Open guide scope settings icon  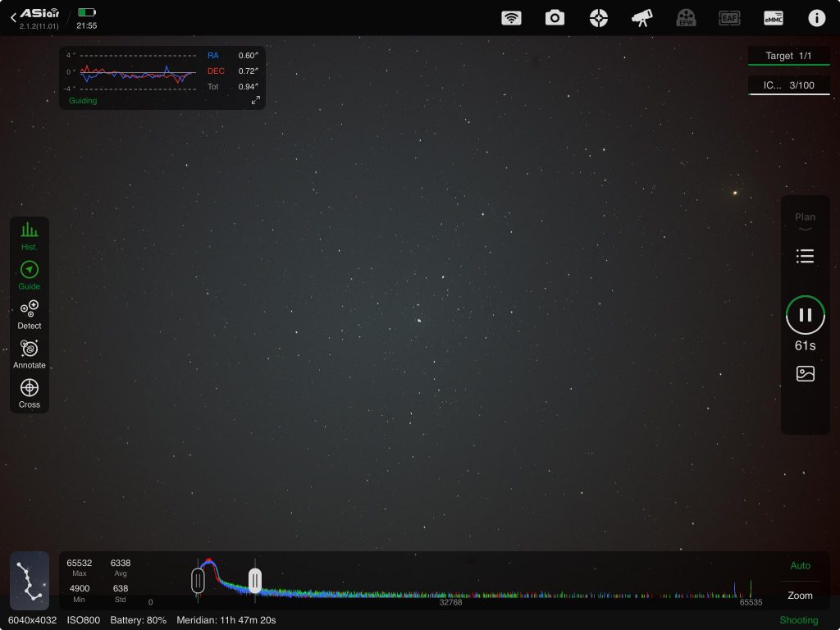(599, 18)
